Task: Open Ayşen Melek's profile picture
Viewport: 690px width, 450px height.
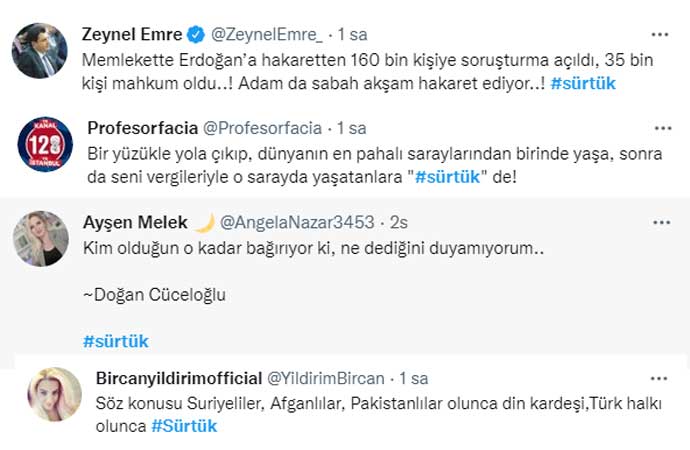Action: point(40,239)
